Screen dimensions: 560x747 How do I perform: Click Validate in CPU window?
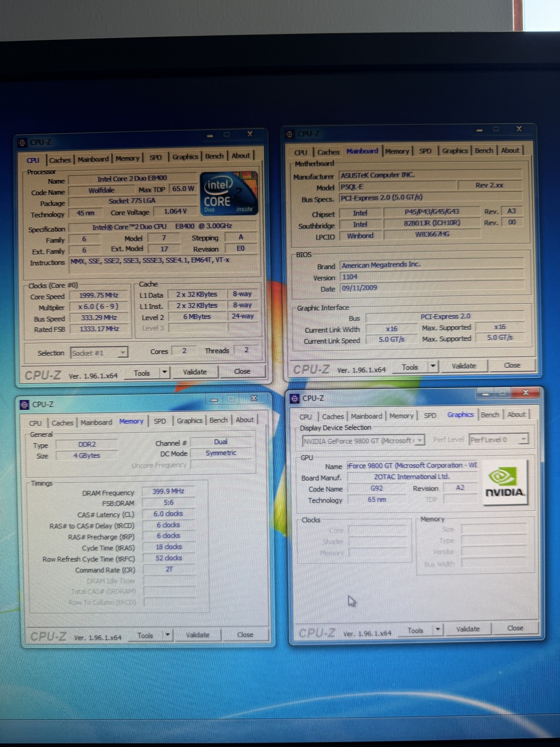pyautogui.click(x=195, y=372)
